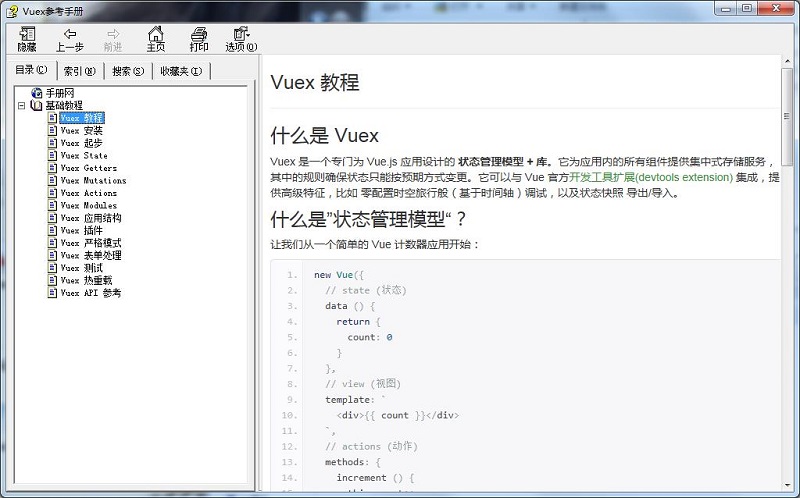
Task: Open the Vuex 插件 topic
Action: pyautogui.click(x=82, y=230)
